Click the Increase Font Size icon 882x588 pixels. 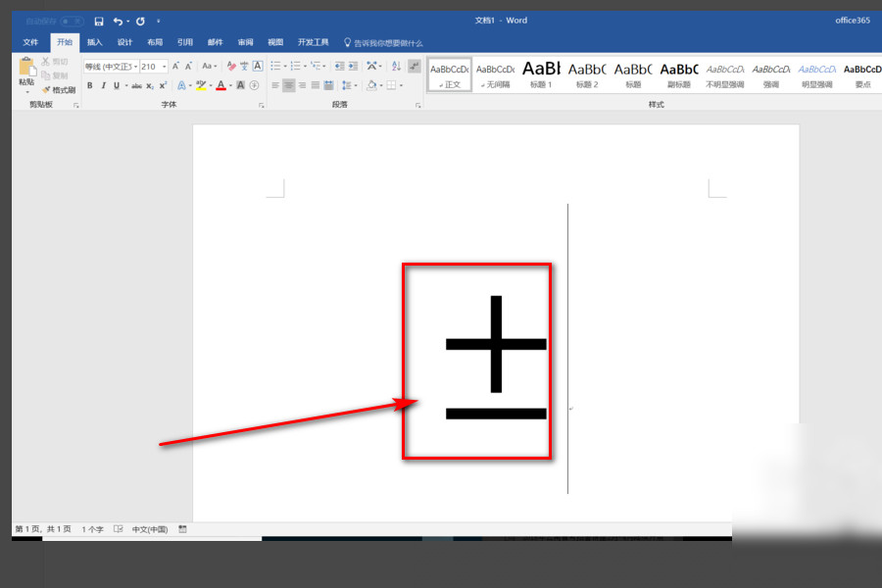(175, 67)
